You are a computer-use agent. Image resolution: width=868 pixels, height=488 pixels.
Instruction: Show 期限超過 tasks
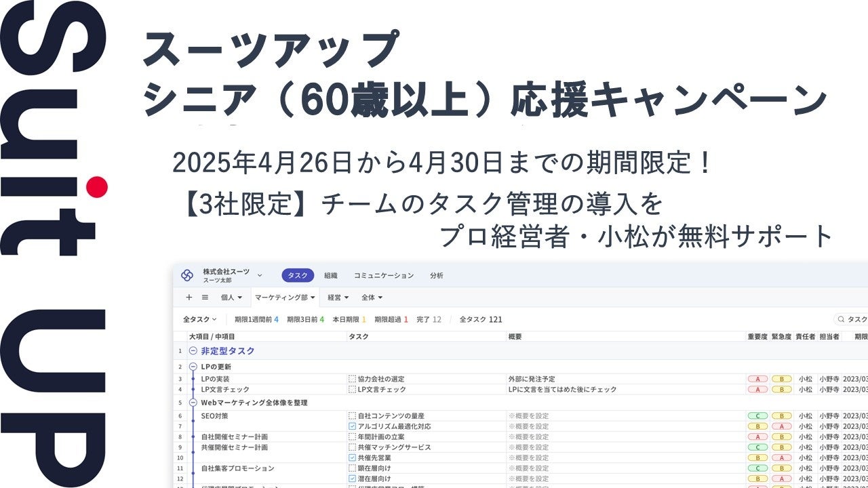click(391, 319)
